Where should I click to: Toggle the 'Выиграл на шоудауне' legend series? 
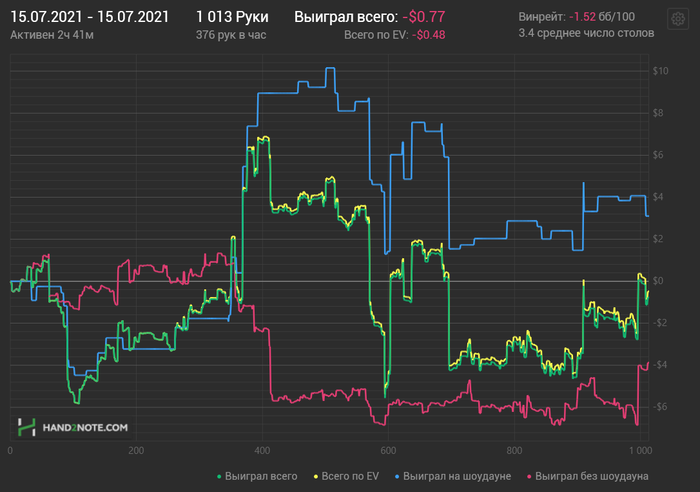pyautogui.click(x=453, y=476)
